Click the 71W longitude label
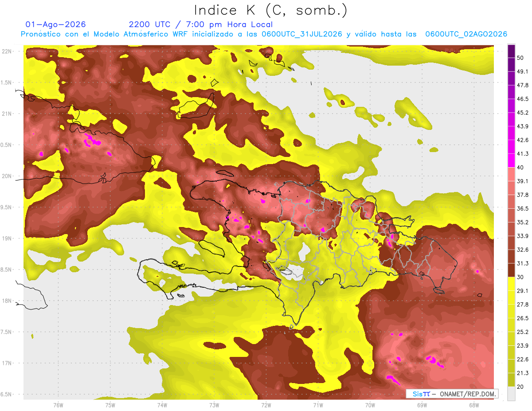 click(x=318, y=405)
